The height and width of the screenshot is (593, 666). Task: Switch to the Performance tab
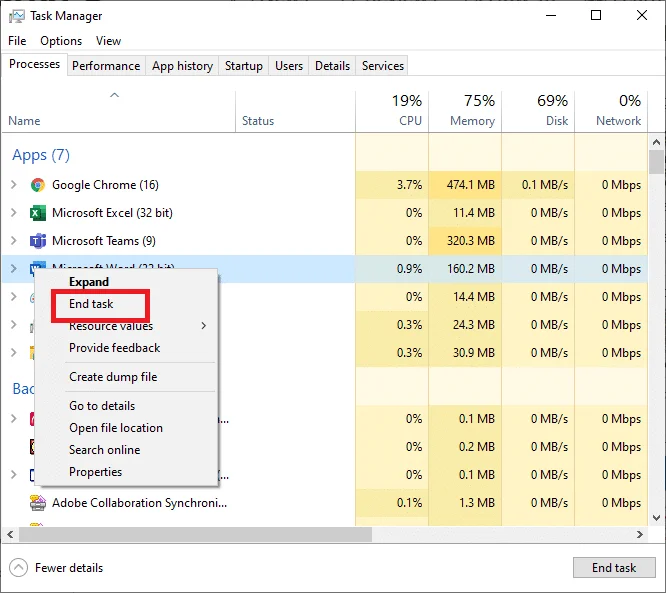coord(106,66)
